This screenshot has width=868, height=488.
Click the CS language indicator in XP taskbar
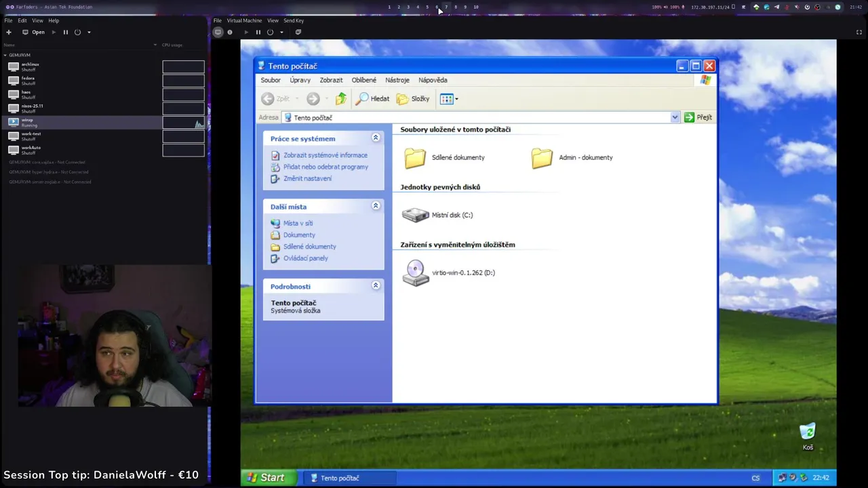(x=755, y=478)
